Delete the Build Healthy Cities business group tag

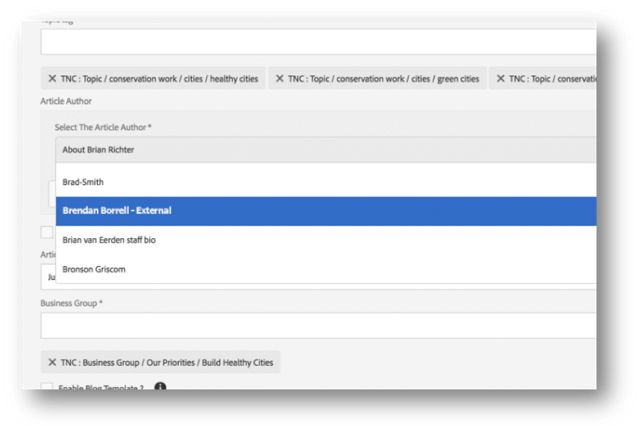pyautogui.click(x=52, y=361)
